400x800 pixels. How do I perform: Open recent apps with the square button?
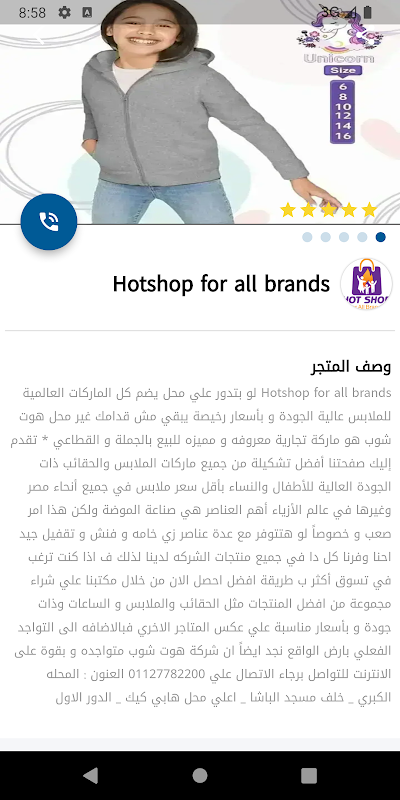pos(309,776)
